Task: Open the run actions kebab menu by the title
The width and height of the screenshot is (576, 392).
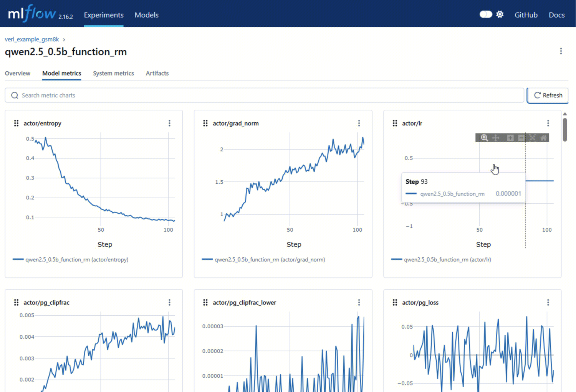Action: click(x=561, y=51)
